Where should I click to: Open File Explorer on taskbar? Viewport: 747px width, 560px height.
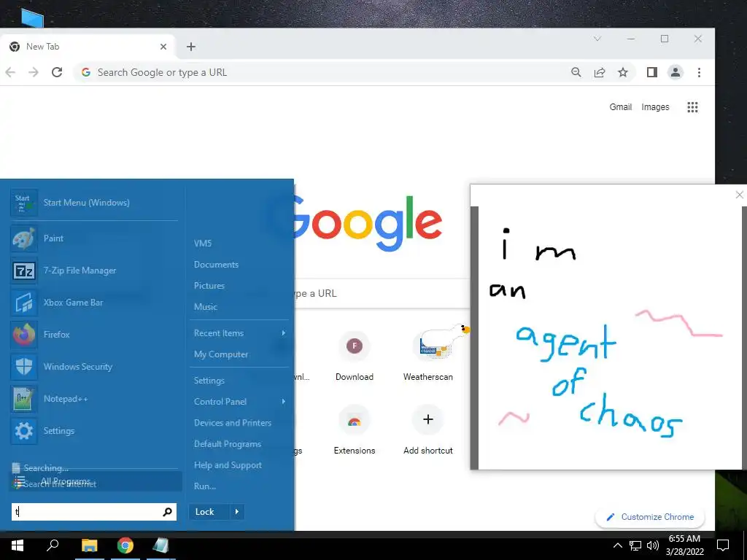pos(89,545)
